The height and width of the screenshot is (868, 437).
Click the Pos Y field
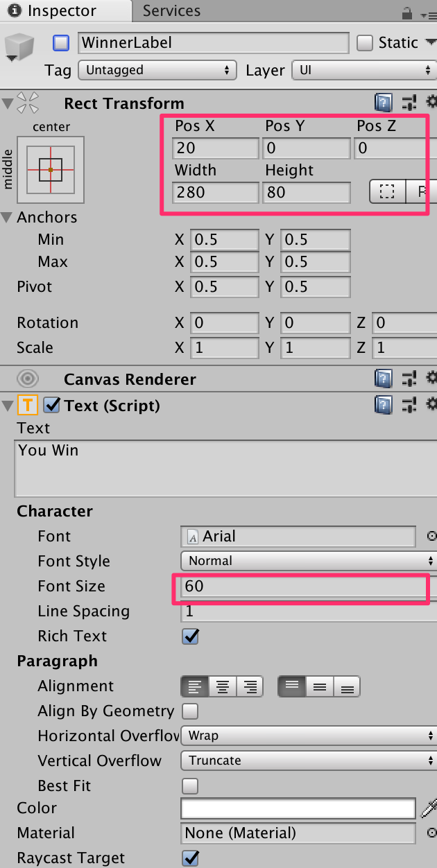click(x=307, y=148)
